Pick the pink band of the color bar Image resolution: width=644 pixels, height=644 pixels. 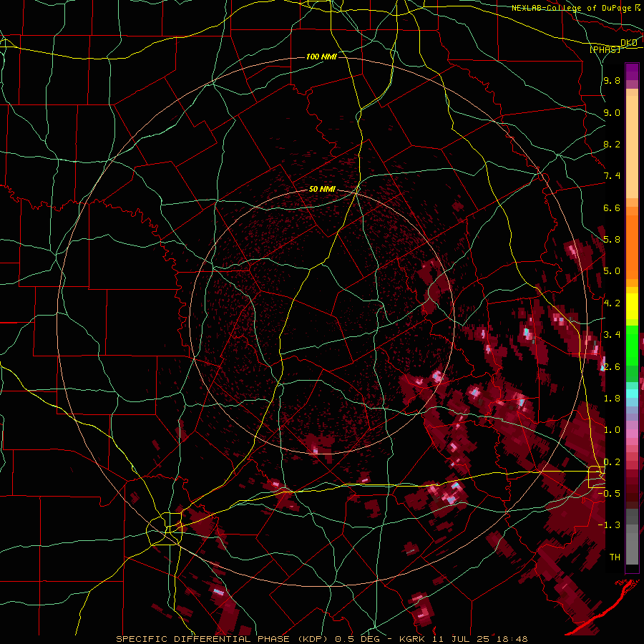632,433
